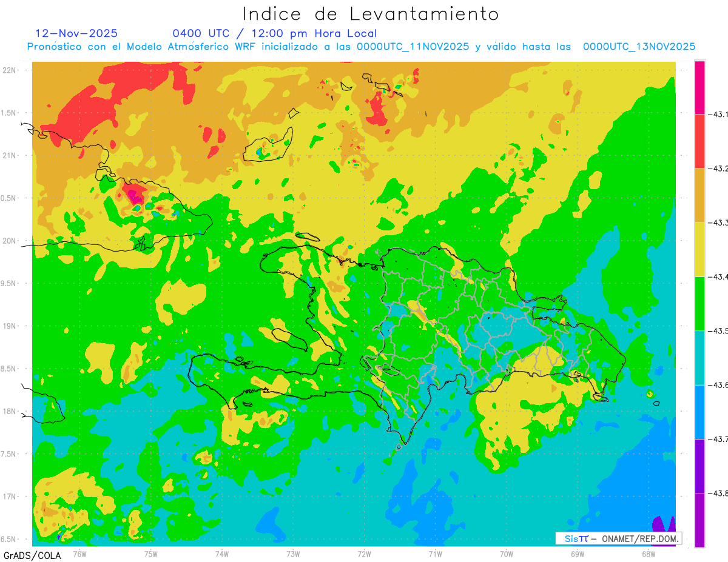This screenshot has height=562, width=728.
Task: Click the '-43.1' legend value
Action: coord(718,115)
